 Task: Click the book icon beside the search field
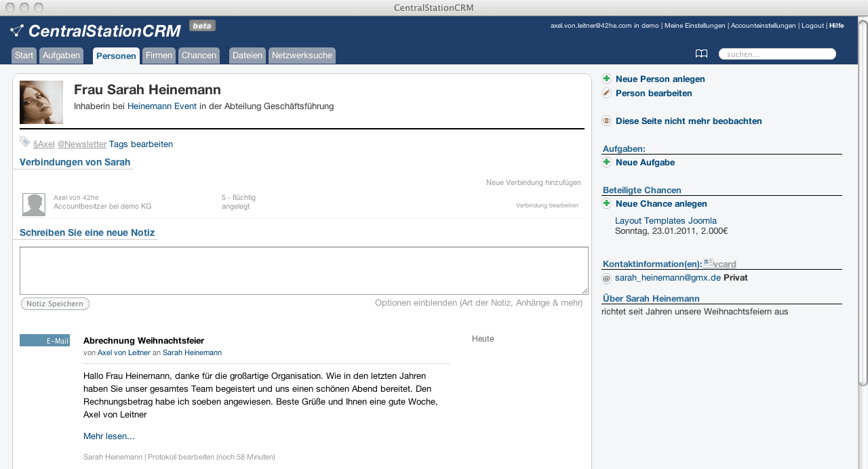[701, 54]
